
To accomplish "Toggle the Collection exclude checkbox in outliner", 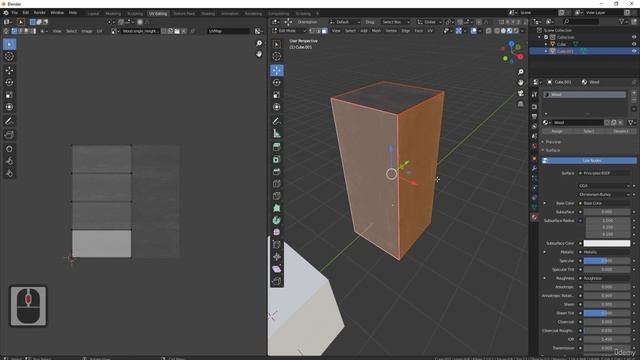I will pos(546,37).
